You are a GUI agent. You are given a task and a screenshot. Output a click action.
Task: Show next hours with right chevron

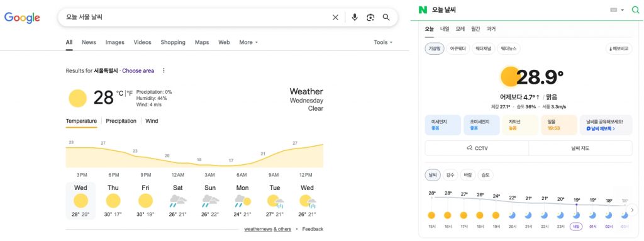(x=633, y=210)
